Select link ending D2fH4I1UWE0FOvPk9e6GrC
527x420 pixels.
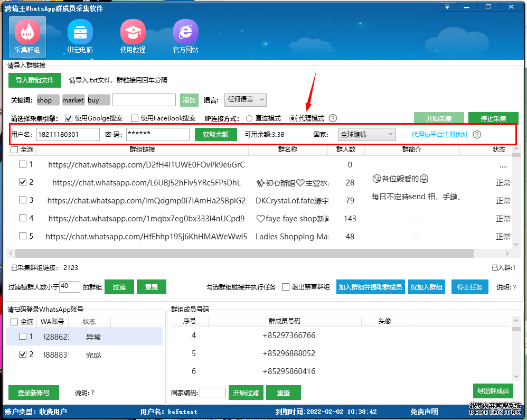(x=147, y=164)
